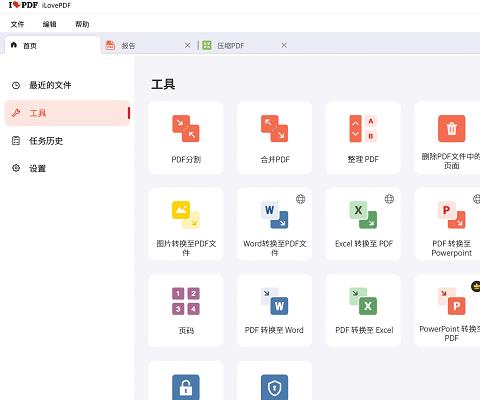Open 设置 in the sidebar
The width and height of the screenshot is (480, 400).
point(67,168)
